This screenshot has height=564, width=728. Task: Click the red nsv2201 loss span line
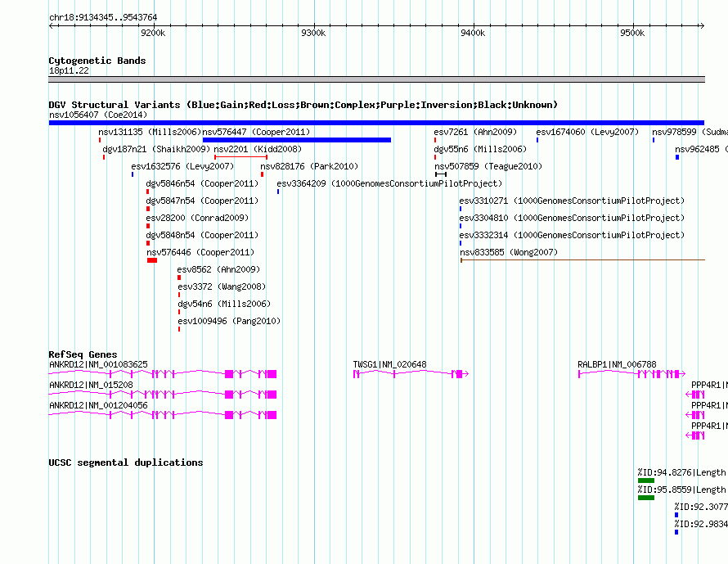click(x=240, y=157)
